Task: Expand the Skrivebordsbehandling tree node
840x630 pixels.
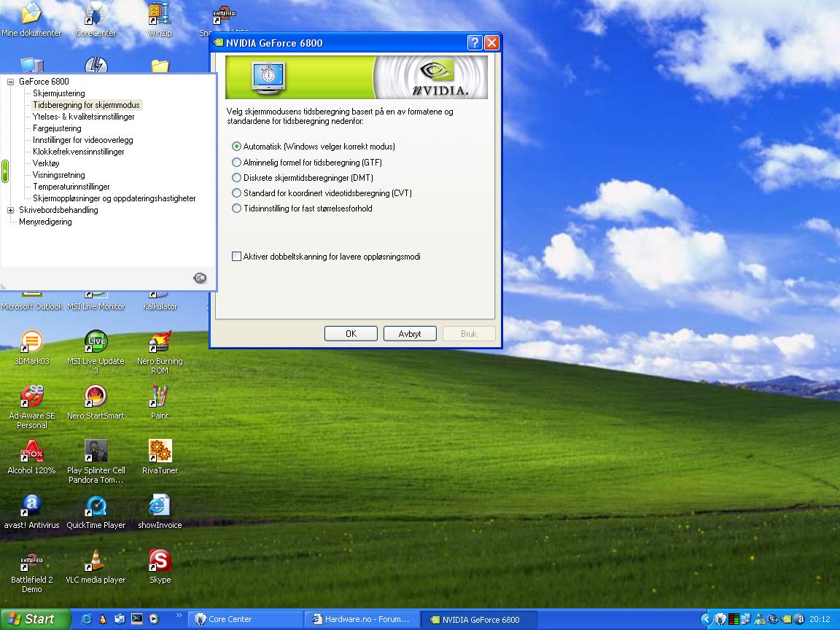Action: coord(10,211)
